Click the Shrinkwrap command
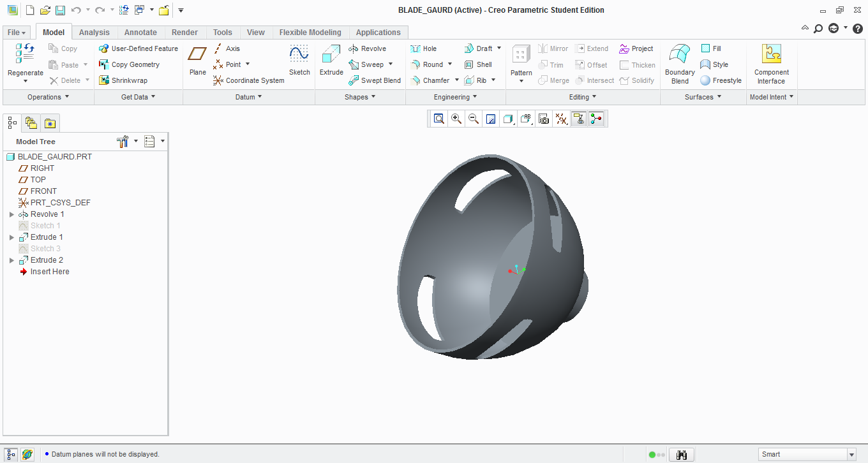The image size is (868, 463). point(123,80)
